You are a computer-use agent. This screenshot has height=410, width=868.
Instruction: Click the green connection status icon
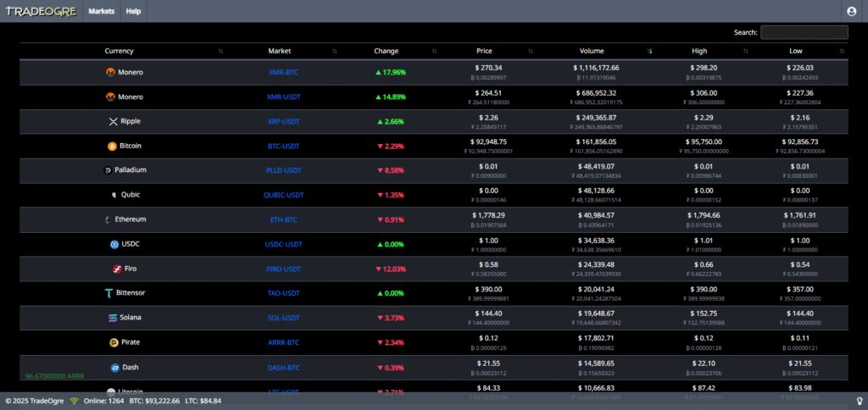[x=75, y=401]
